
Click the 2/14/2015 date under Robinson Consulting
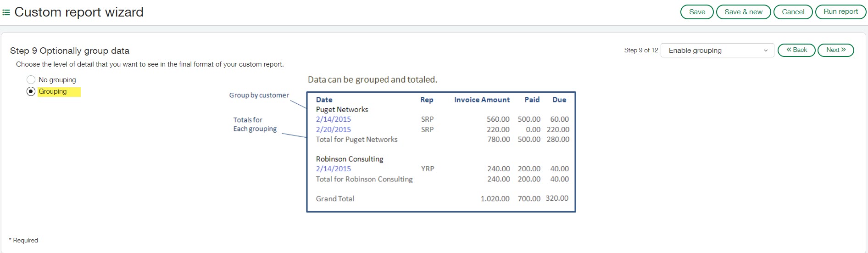coord(333,169)
